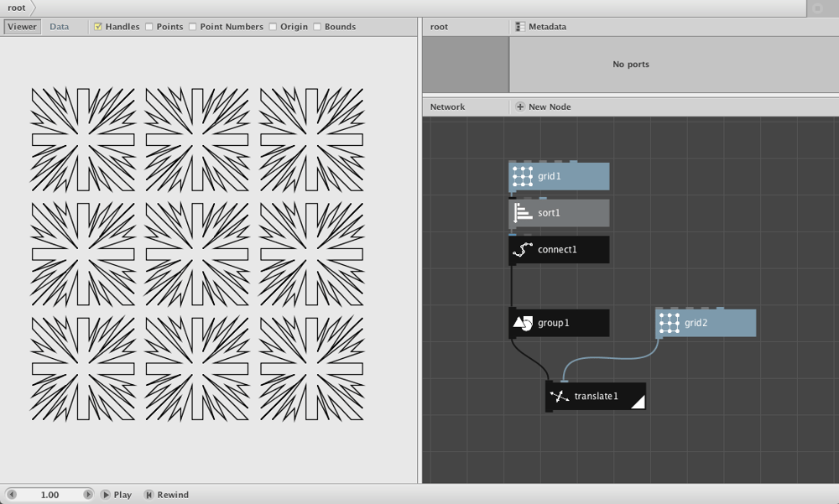The height and width of the screenshot is (504, 839).
Task: Click the Network panel label
Action: [x=447, y=107]
